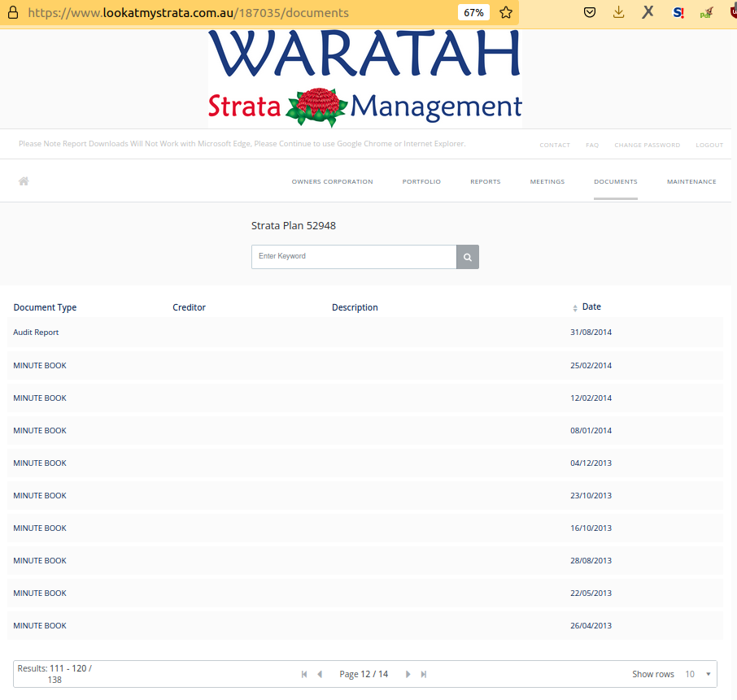The width and height of the screenshot is (737, 700).
Task: Click the 67% zoom level indicator
Action: tap(473, 13)
